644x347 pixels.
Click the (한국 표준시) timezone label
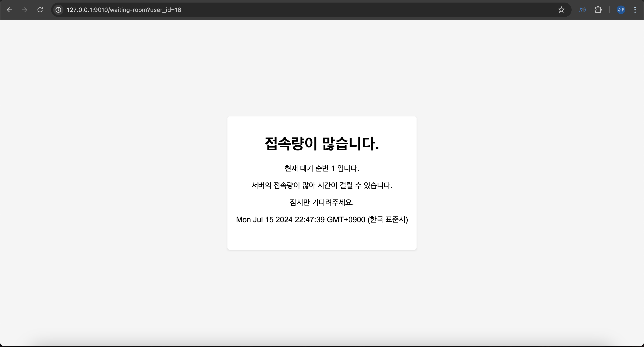[388, 219]
